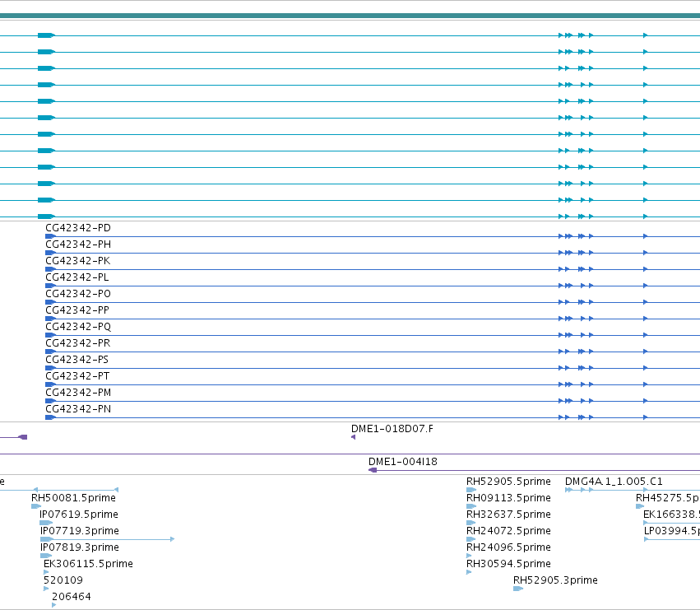700x610 pixels.
Task: Click the RH30594.5prime EST label
Action: coord(508,564)
